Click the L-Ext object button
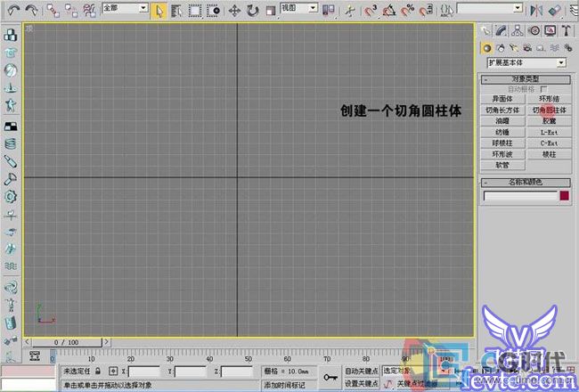Screen dimensions: 579x392 pos(549,132)
